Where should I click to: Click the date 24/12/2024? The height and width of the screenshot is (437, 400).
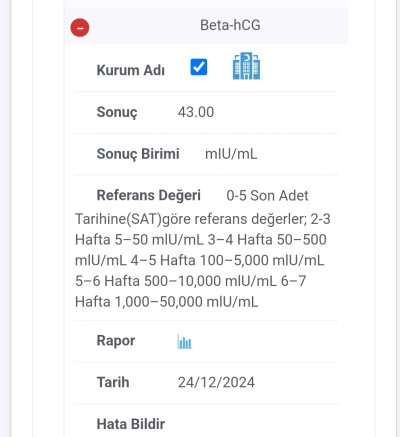(216, 382)
